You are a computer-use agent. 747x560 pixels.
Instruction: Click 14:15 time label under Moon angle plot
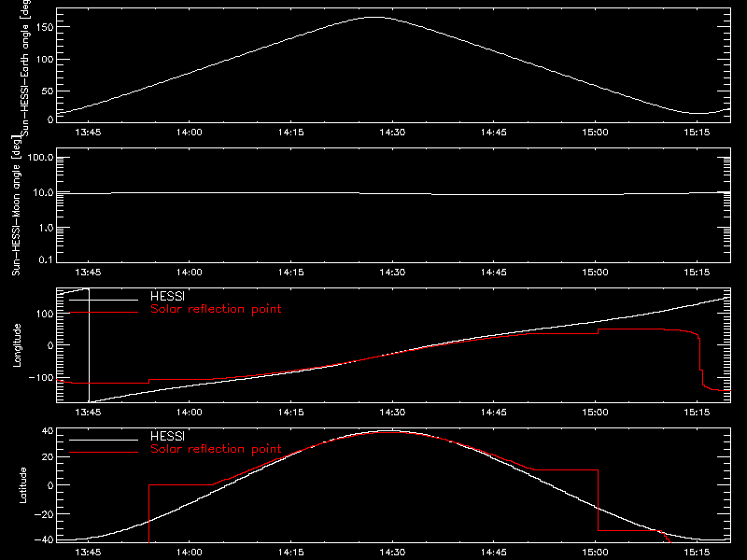290,273
